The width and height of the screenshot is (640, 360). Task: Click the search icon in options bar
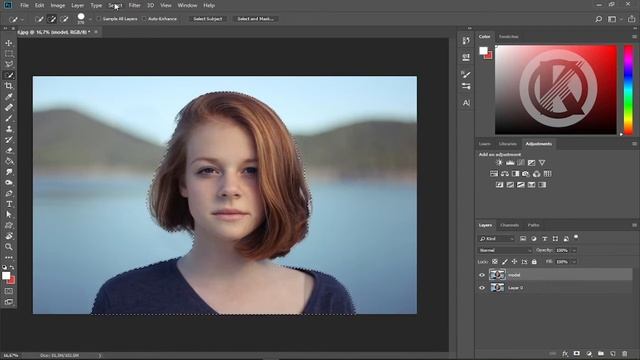click(598, 19)
